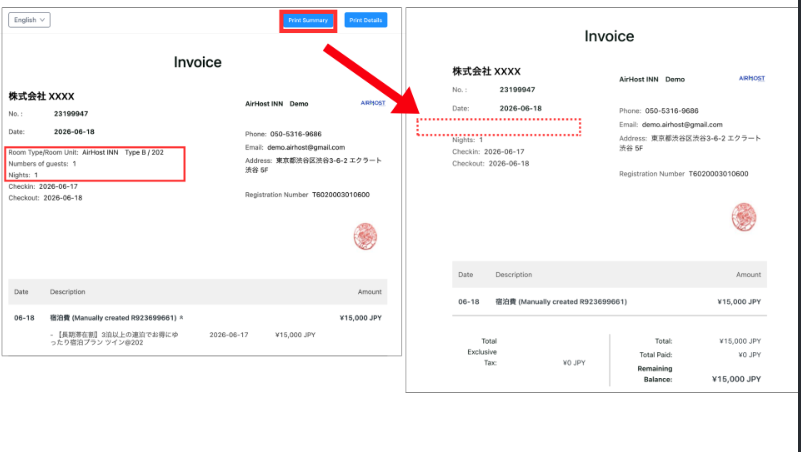Image resolution: width=801 pixels, height=452 pixels.
Task: Select Date value 2026-06-18 in the print summary
Action: [520, 108]
